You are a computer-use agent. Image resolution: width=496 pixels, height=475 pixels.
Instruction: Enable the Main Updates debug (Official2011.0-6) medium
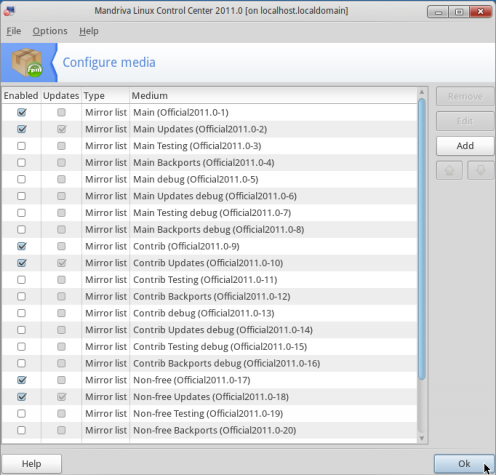(x=22, y=196)
